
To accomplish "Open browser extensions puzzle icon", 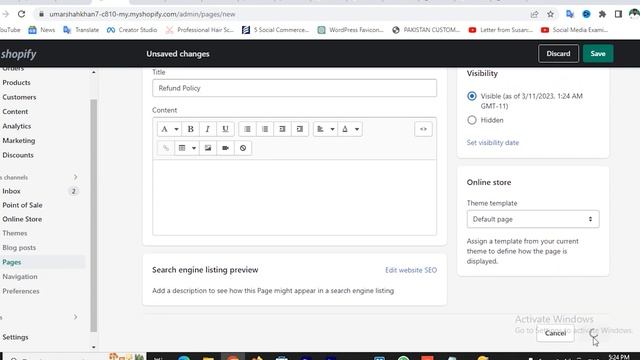I will point(602,14).
